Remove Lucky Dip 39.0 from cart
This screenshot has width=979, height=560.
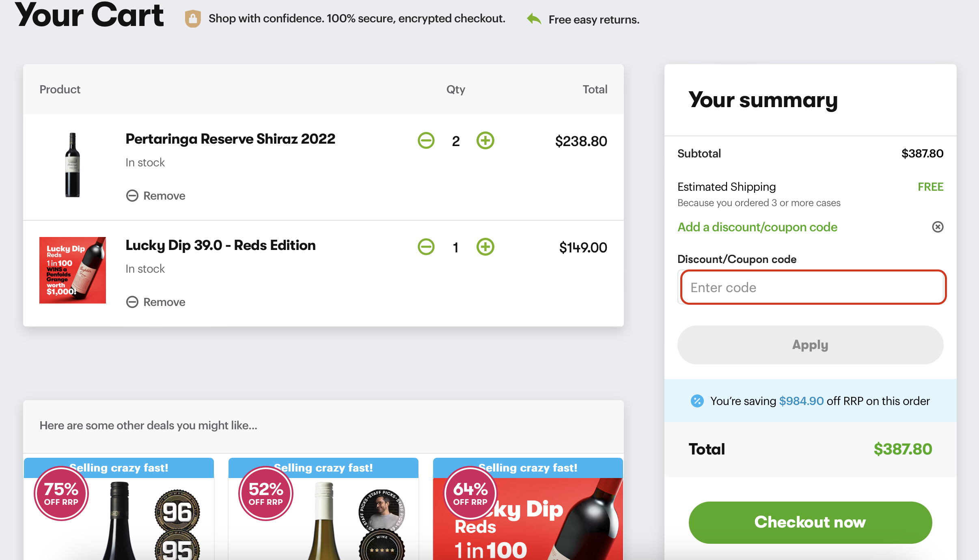click(156, 302)
